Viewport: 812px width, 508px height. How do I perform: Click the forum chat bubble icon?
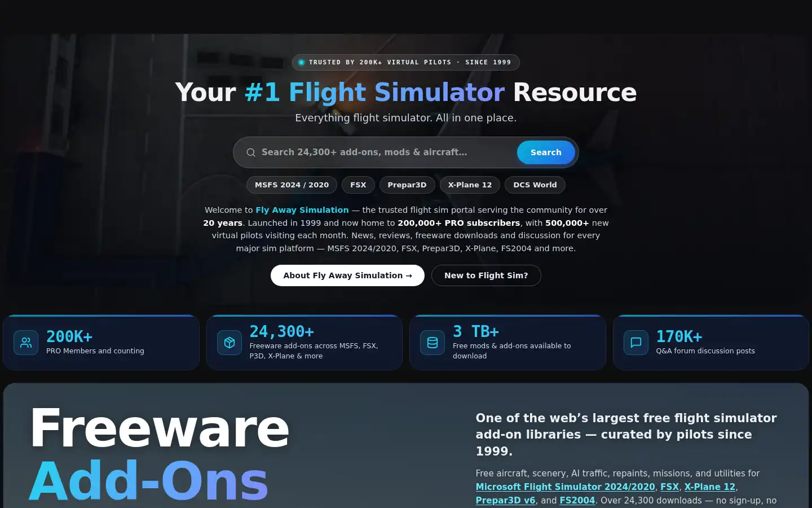(636, 343)
